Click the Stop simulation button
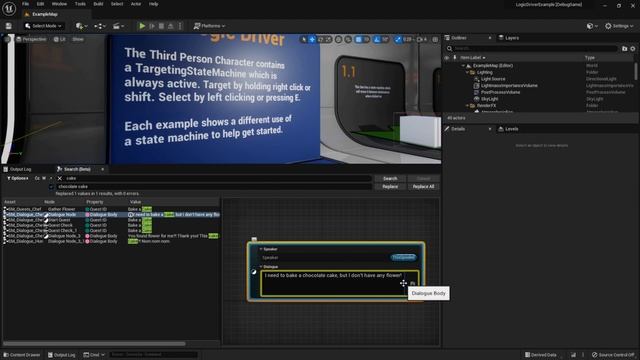 [161, 26]
